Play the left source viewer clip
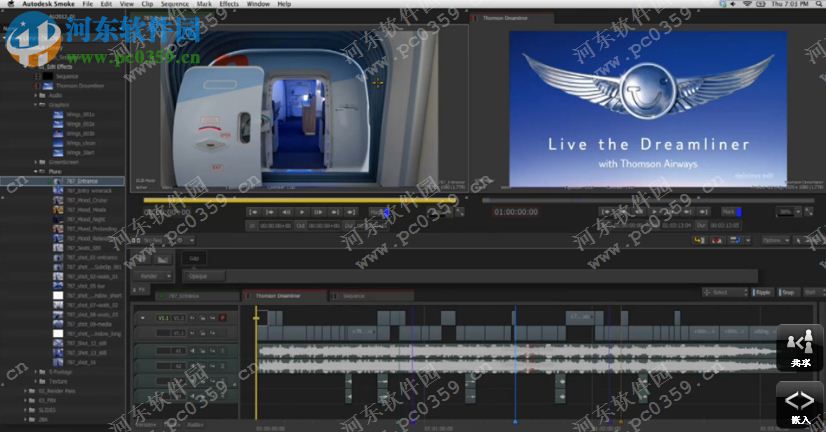 (x=302, y=212)
